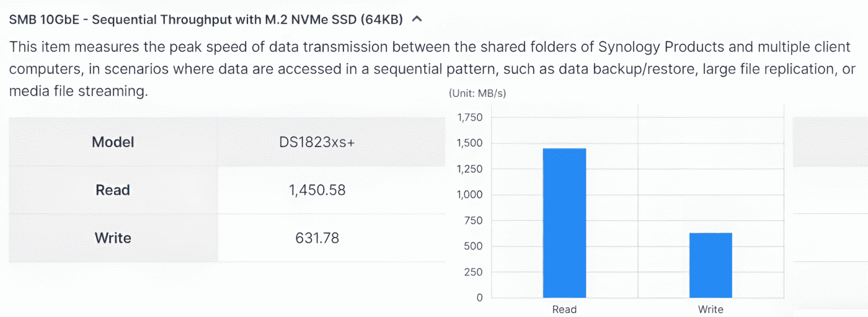Viewport: 868px width, 317px height.
Task: Select the Read bar in chart
Action: pos(564,223)
